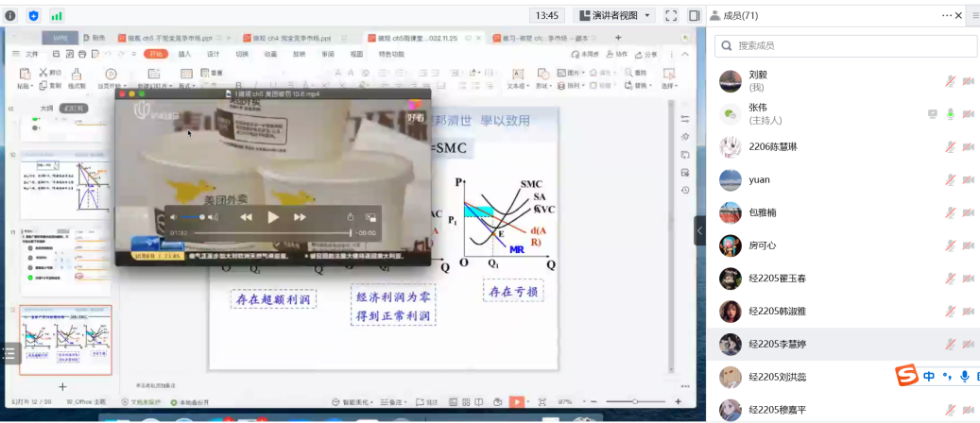Click the play button in the video player
Viewport: 980px width, 423px height.
273,217
